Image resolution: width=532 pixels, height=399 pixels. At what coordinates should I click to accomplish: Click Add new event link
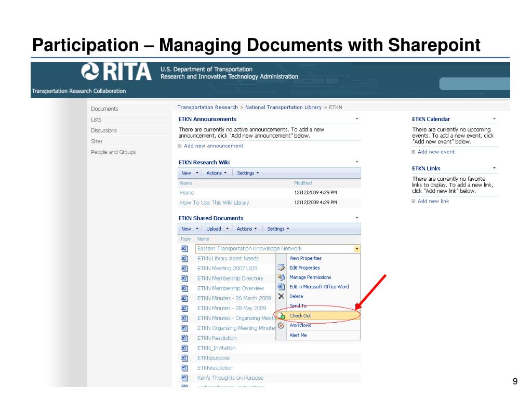tap(436, 152)
